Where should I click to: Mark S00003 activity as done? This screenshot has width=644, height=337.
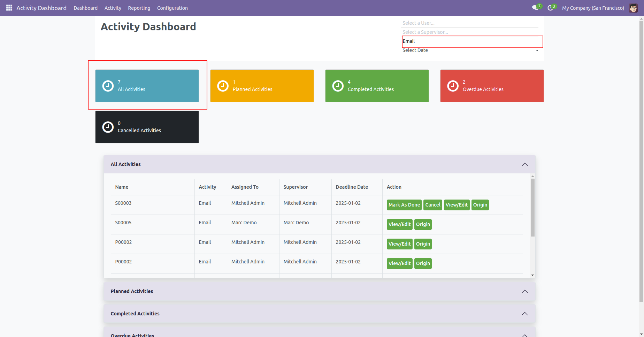click(404, 205)
